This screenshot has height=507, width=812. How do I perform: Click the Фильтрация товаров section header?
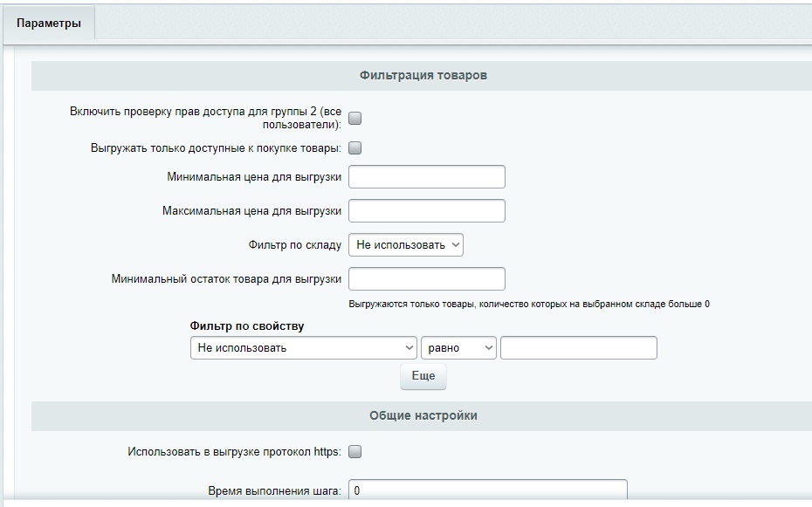click(x=423, y=76)
